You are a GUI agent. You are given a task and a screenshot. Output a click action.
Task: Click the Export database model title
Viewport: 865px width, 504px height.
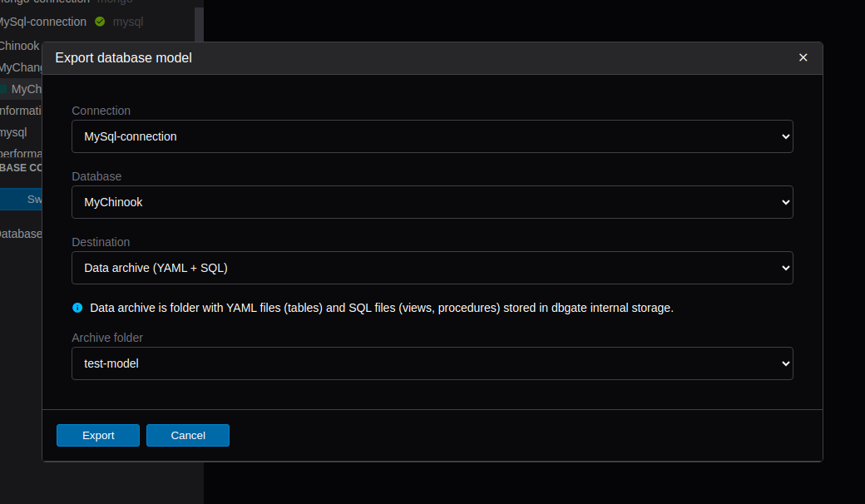123,57
